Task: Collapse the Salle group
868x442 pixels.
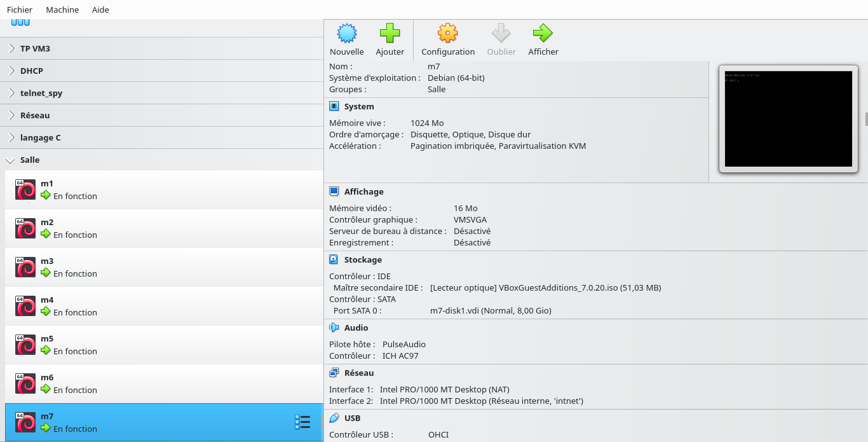Action: [x=11, y=160]
